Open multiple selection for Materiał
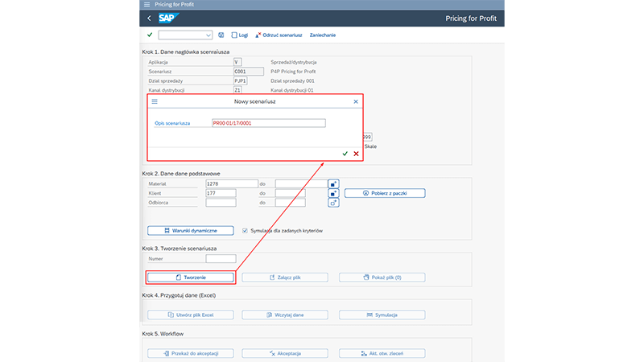 333,184
